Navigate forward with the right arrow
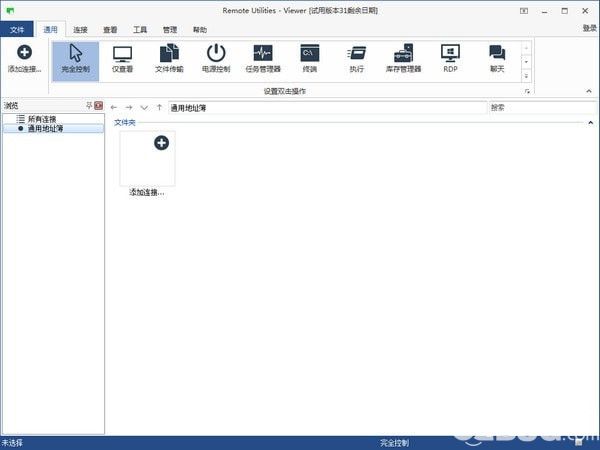Viewport: 600px width, 450px height. 129,108
